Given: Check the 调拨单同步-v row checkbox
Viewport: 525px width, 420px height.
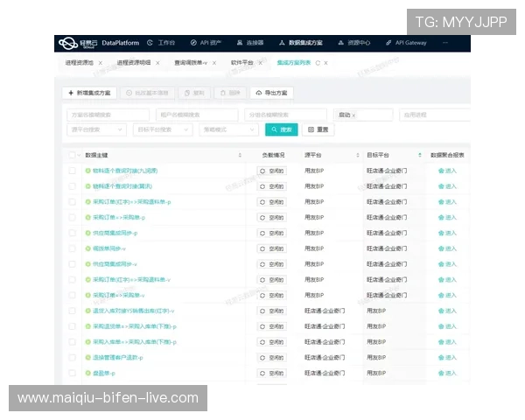Looking at the screenshot, I should [x=72, y=248].
